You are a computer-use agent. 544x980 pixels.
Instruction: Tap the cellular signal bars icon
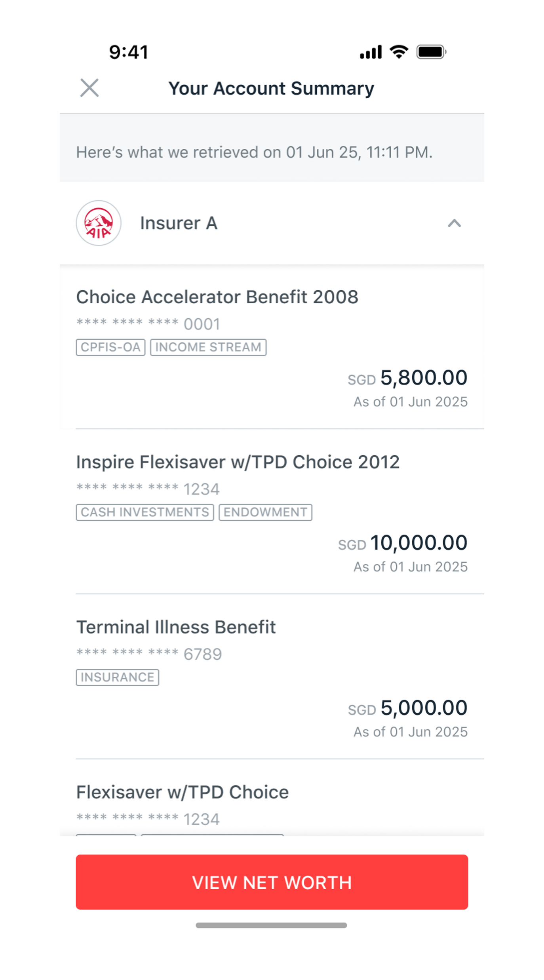point(371,52)
